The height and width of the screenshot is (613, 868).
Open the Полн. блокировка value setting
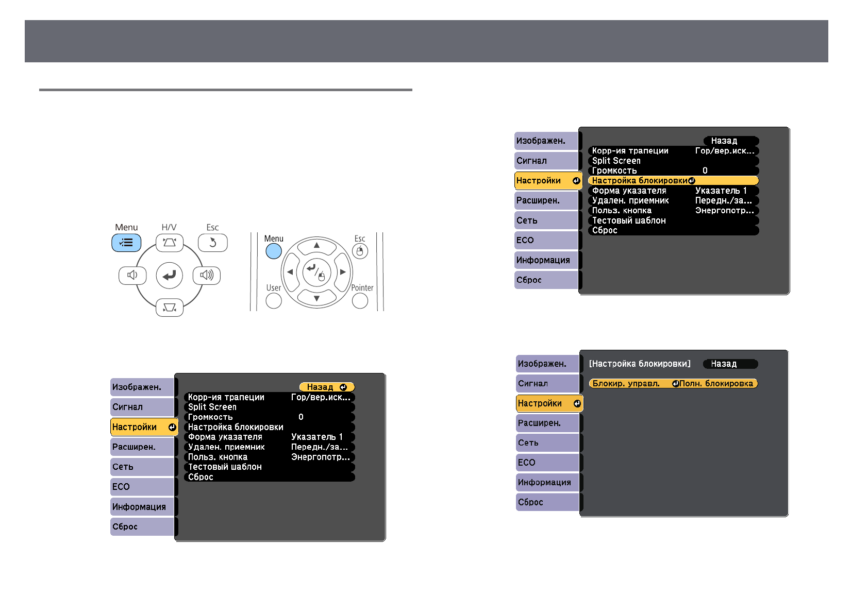pyautogui.click(x=716, y=384)
